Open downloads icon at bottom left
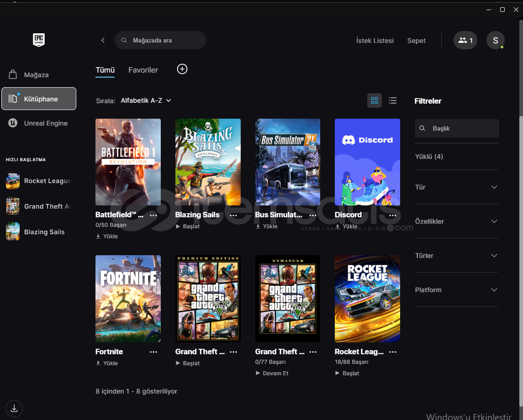The height and width of the screenshot is (420, 523). tap(14, 408)
